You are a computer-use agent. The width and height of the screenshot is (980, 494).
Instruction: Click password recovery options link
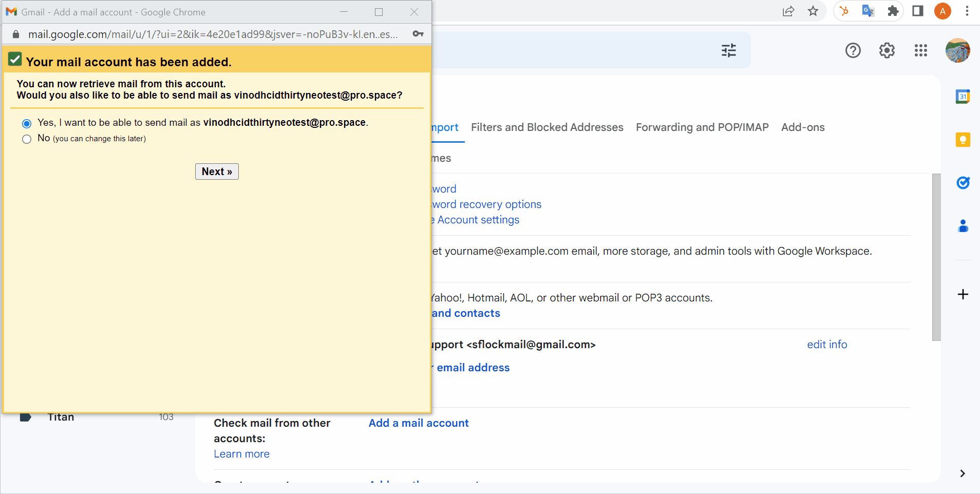point(486,204)
